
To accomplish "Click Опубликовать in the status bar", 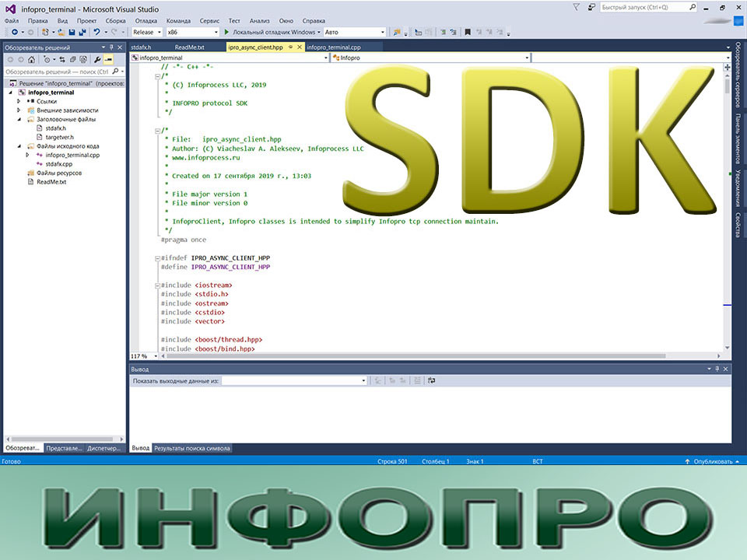I will click(x=712, y=461).
